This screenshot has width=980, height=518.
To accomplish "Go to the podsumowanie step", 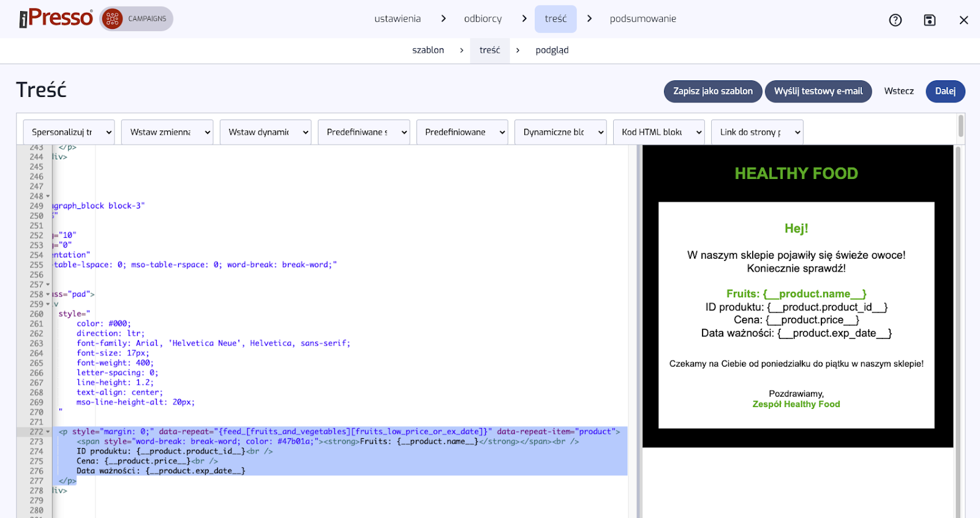I will 643,19.
